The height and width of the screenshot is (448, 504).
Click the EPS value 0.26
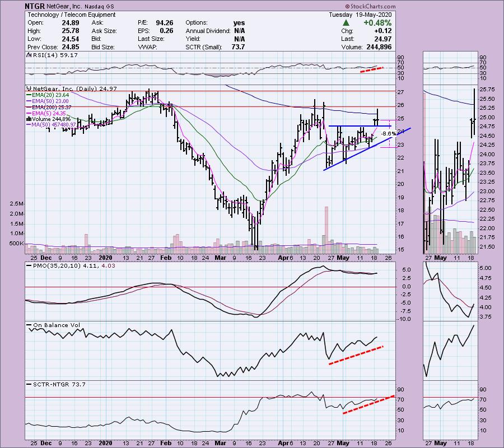166,31
